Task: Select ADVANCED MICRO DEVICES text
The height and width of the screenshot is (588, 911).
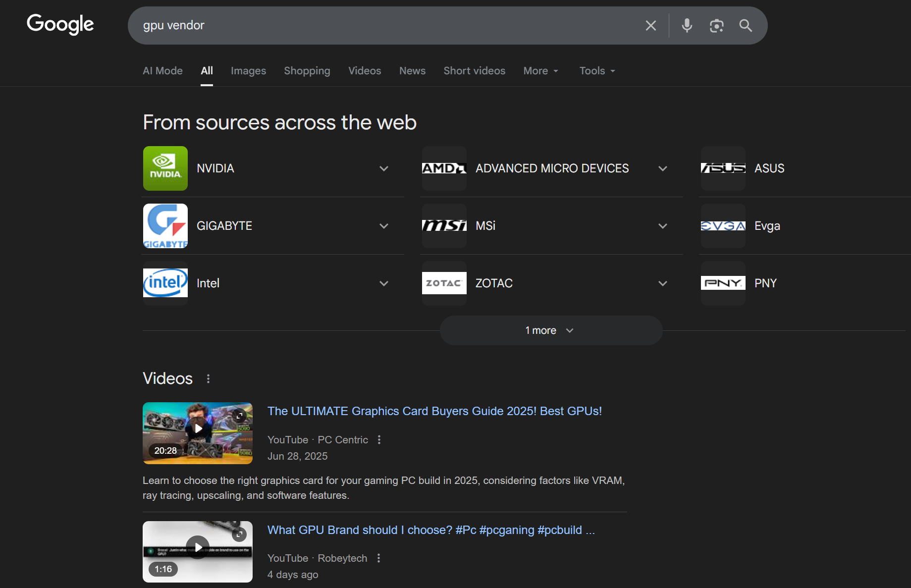Action: point(552,168)
